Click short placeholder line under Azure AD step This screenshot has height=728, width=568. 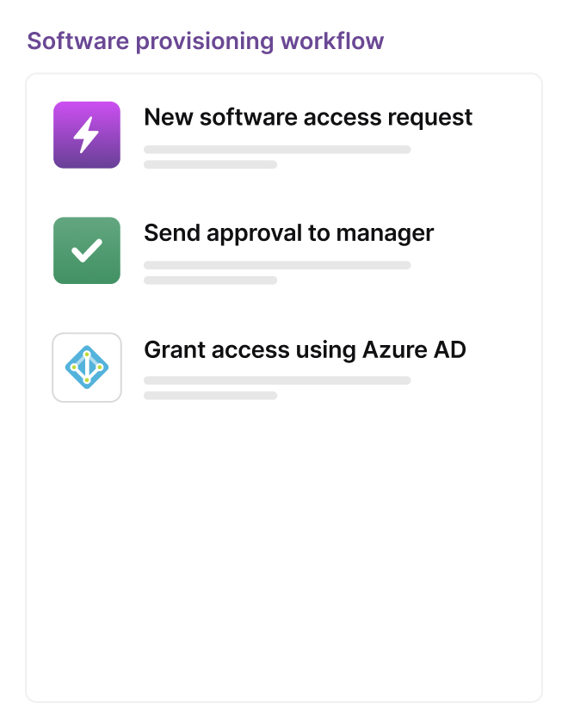[210, 396]
